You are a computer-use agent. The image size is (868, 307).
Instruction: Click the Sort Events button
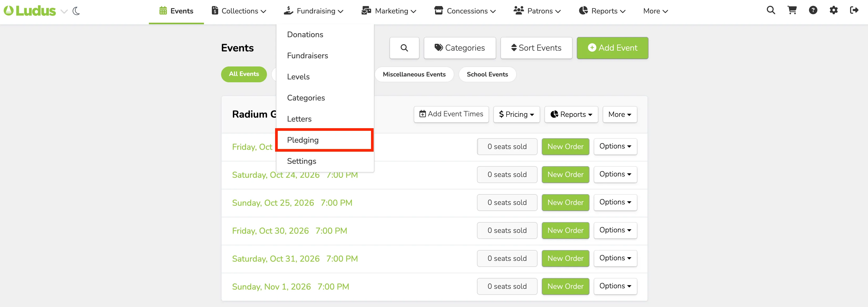click(x=536, y=48)
